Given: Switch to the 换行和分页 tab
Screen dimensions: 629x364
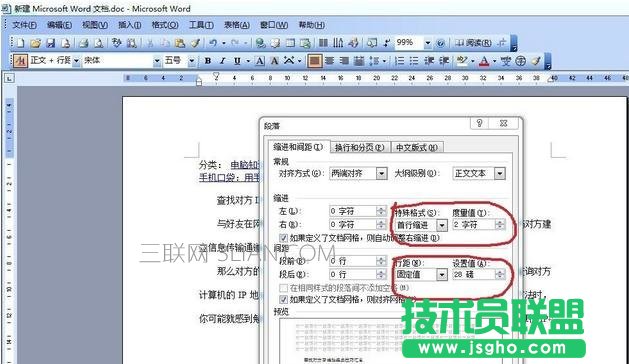Looking at the screenshot, I should (x=359, y=148).
